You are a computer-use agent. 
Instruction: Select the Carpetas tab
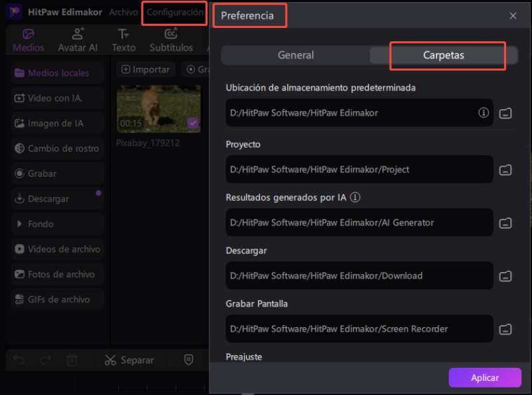click(x=444, y=56)
